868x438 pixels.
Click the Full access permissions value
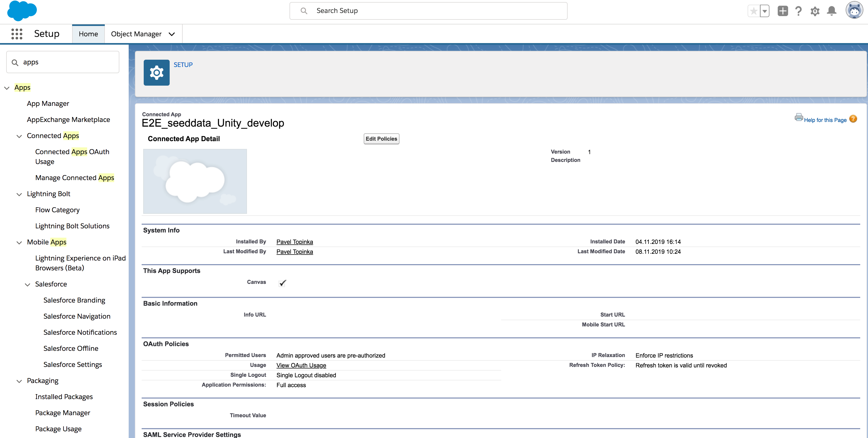291,385
